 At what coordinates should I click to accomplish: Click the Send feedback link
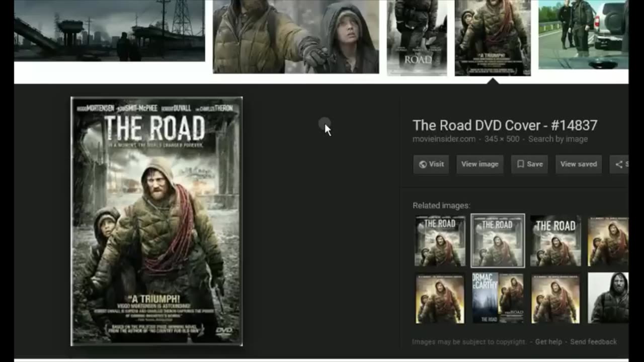(x=593, y=341)
